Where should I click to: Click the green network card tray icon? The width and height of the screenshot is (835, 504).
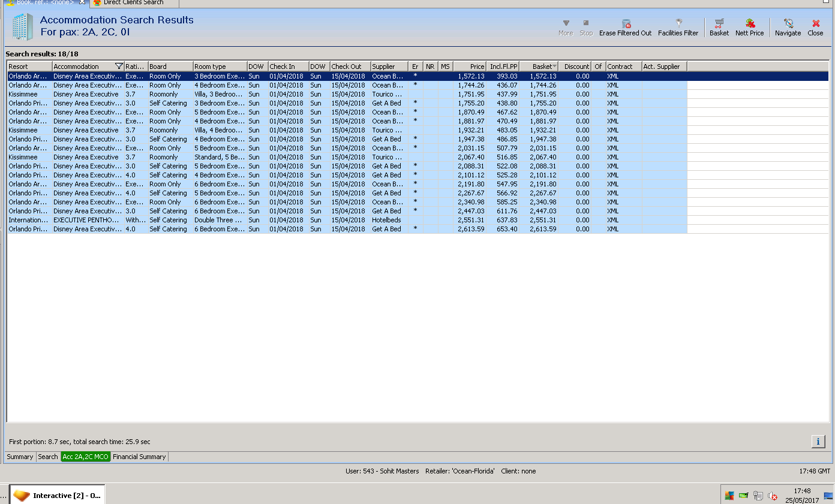pyautogui.click(x=744, y=496)
